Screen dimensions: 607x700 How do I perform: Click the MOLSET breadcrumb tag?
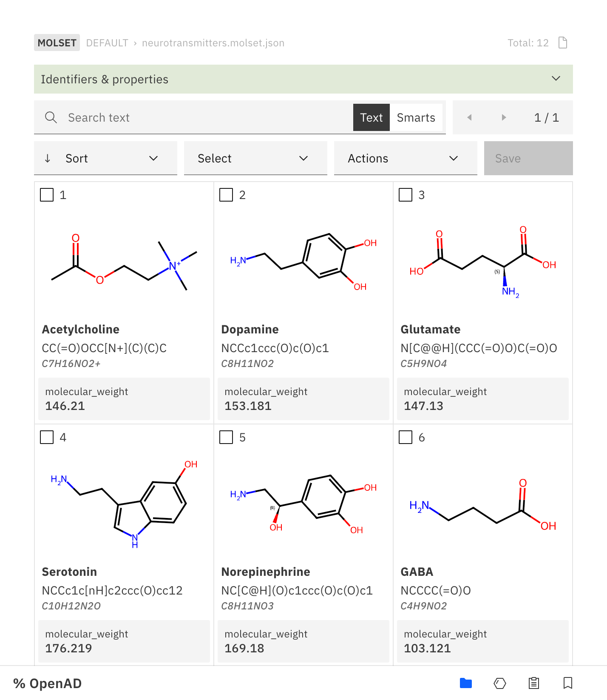click(x=57, y=43)
